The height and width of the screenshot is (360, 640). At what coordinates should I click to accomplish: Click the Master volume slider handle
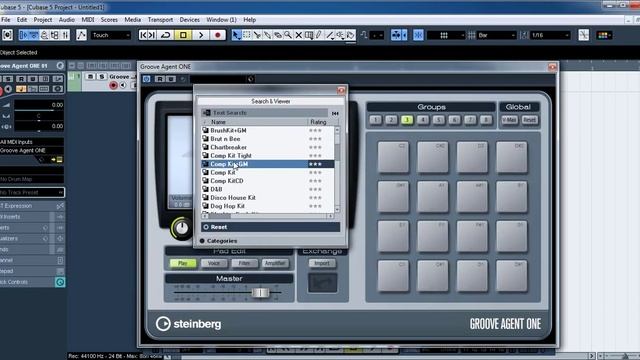[260, 293]
